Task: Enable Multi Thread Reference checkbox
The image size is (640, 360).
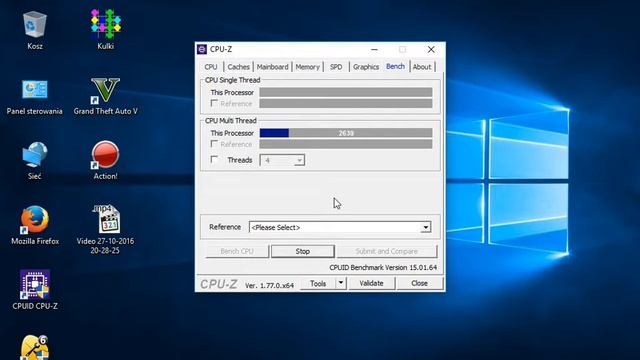Action: pos(214,144)
